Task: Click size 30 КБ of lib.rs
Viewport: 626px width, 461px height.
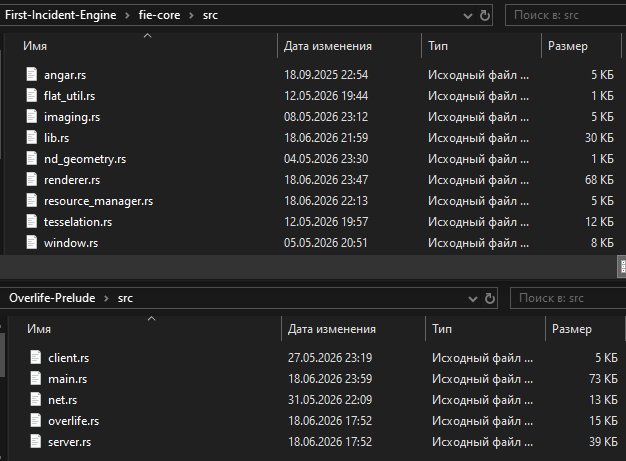Action: pyautogui.click(x=599, y=138)
